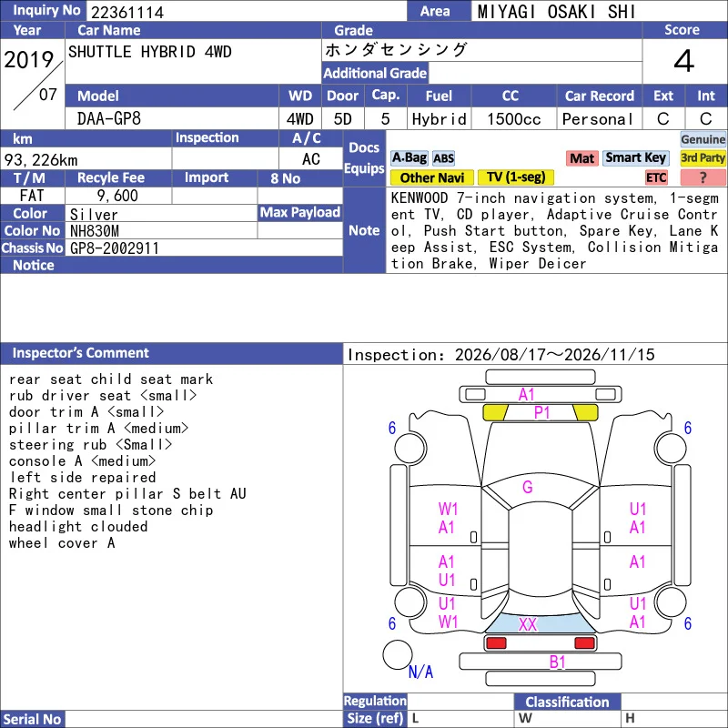Toggle the Genuine label badge
This screenshot has height=728, width=728.
[703, 139]
